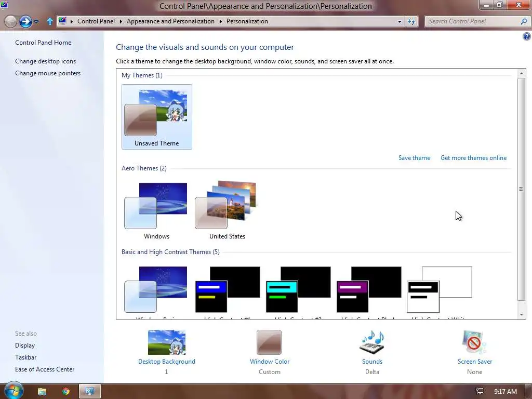
Task: Click the network tray icon
Action: pos(480,392)
